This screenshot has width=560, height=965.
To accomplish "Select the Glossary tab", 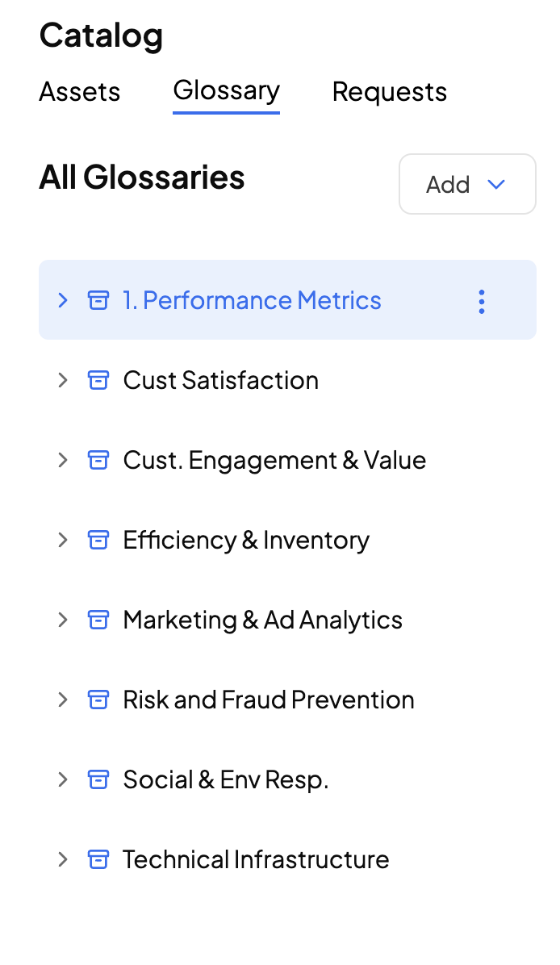I will click(x=226, y=90).
